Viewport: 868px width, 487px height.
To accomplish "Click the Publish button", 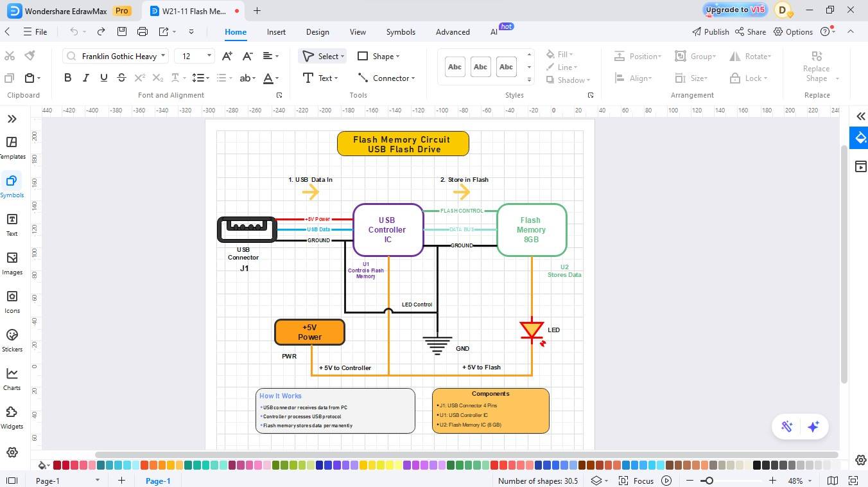I will pyautogui.click(x=711, y=31).
